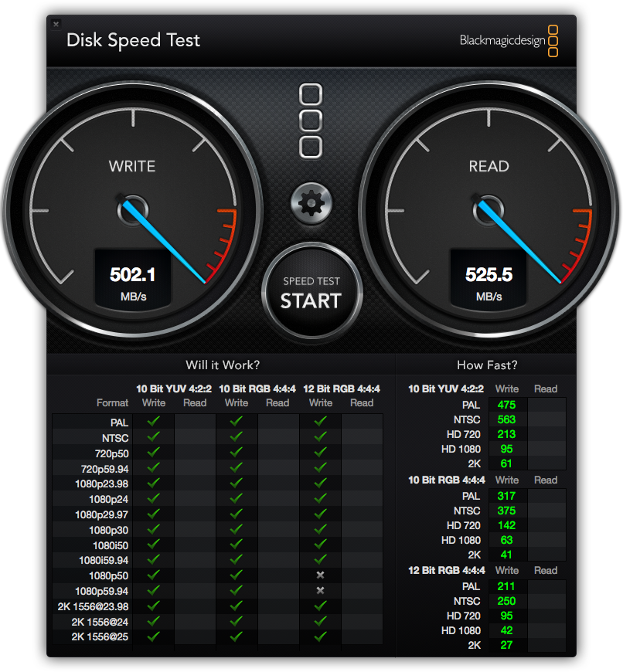Screen dimensions: 623x672
Task: Click the 10 Bit YUV write checkmark for PAL
Action: click(153, 421)
